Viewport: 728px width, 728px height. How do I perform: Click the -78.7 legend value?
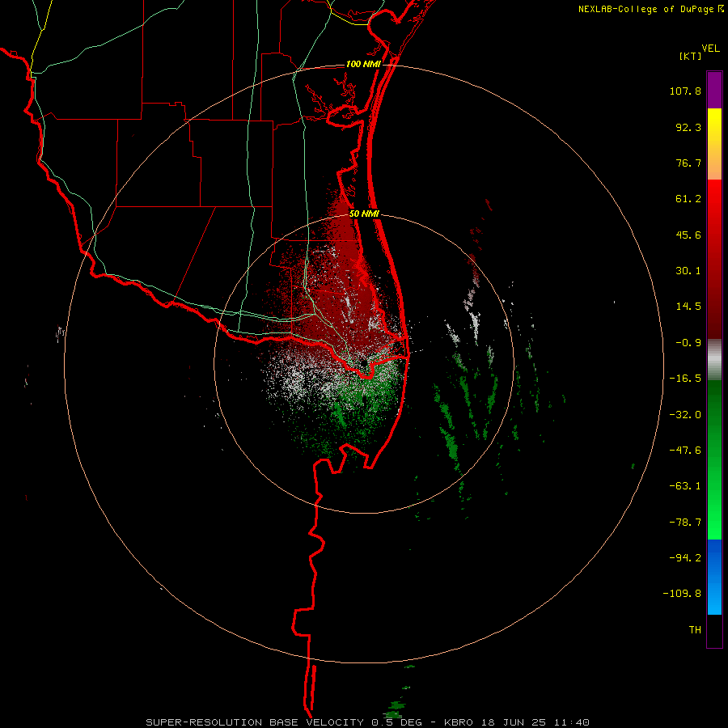pyautogui.click(x=685, y=523)
